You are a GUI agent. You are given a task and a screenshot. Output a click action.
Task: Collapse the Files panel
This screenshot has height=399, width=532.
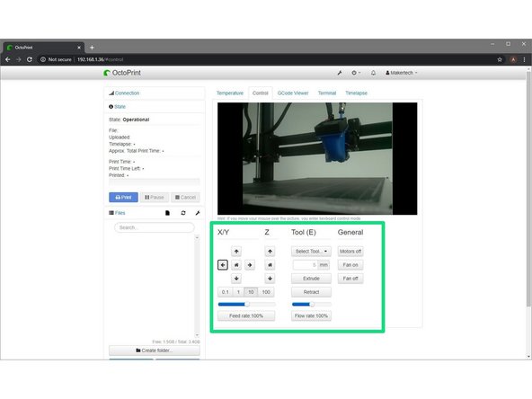(x=120, y=213)
